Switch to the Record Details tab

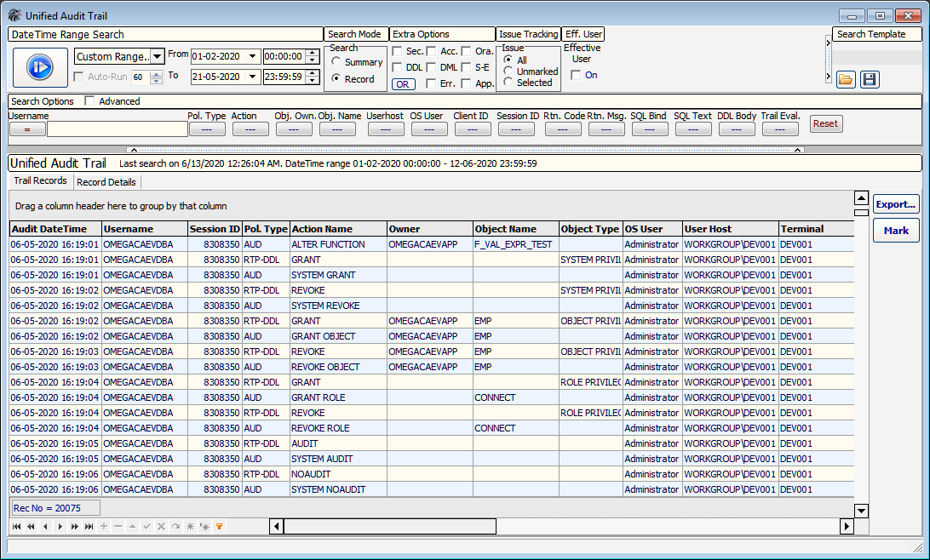106,181
